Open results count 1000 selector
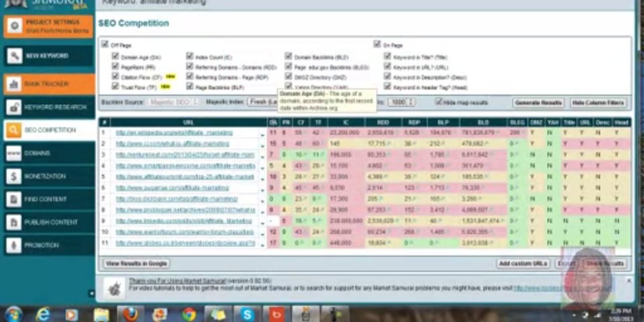644x322 pixels. (402, 102)
